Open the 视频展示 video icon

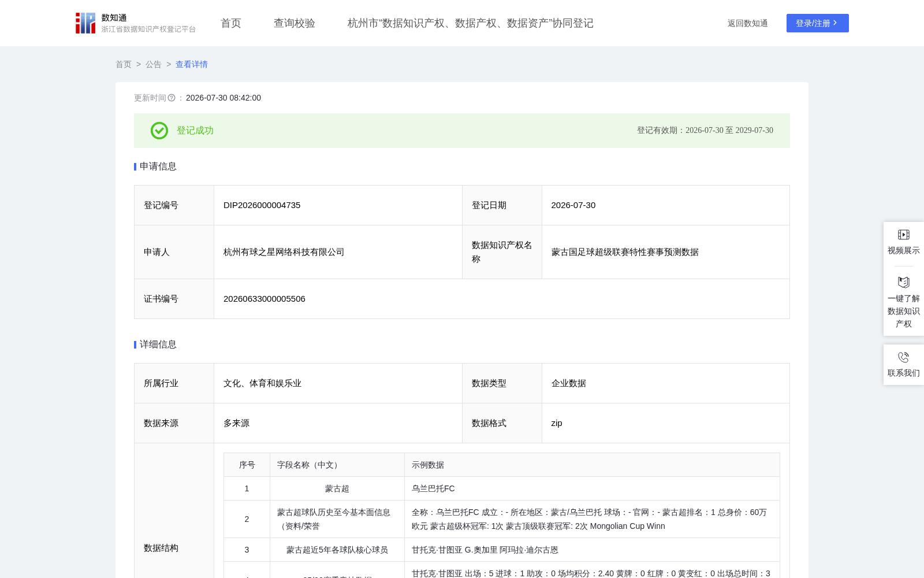coord(904,235)
